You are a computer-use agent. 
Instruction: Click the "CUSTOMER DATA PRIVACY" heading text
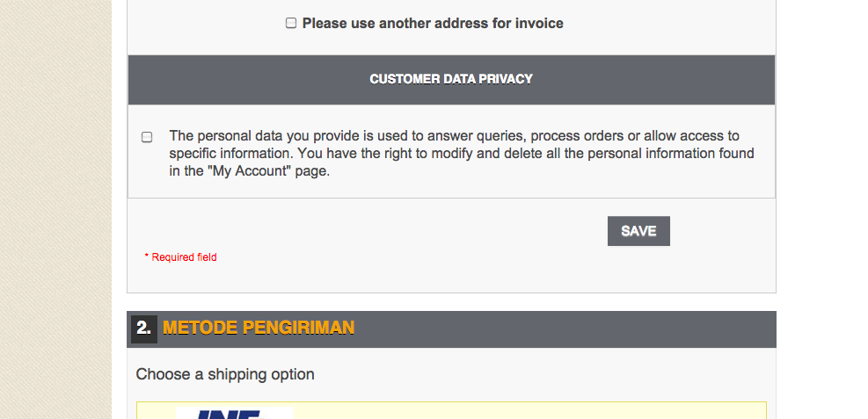pyautogui.click(x=451, y=79)
